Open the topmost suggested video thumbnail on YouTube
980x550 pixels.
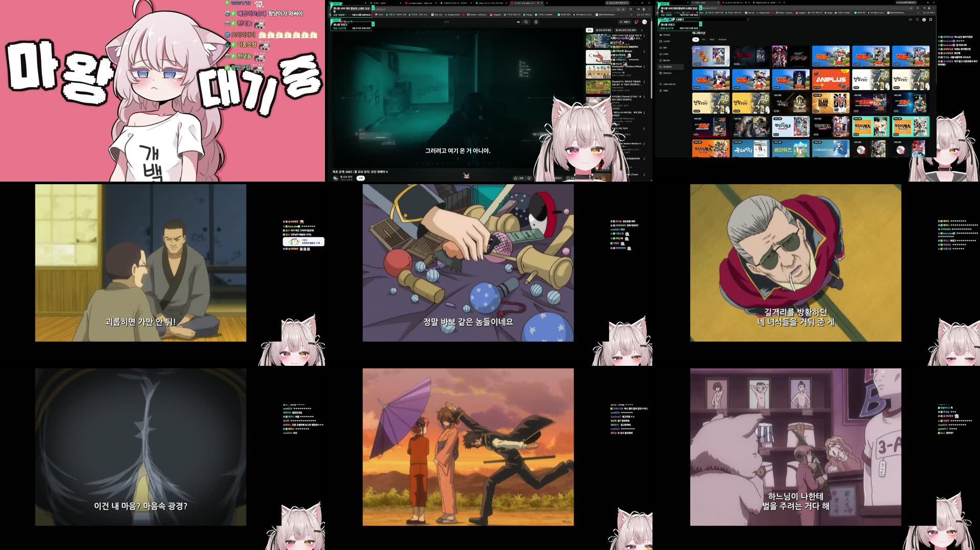click(598, 41)
